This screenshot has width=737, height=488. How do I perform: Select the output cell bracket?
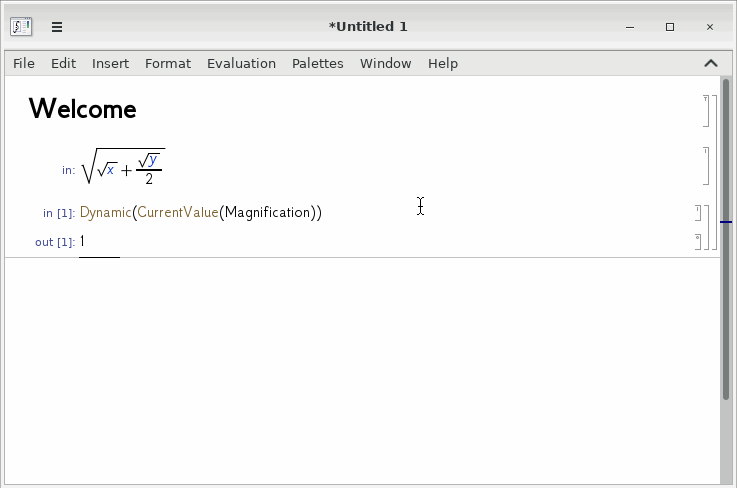tap(698, 242)
